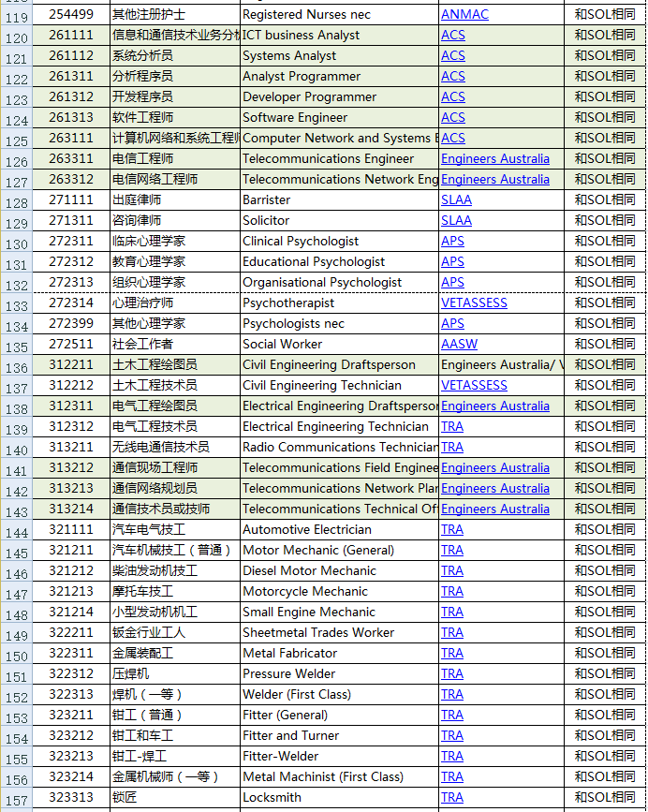Screen dimensions: 648x812
Task: Open the Engineers Australia link for code 313214
Action: 494,509
